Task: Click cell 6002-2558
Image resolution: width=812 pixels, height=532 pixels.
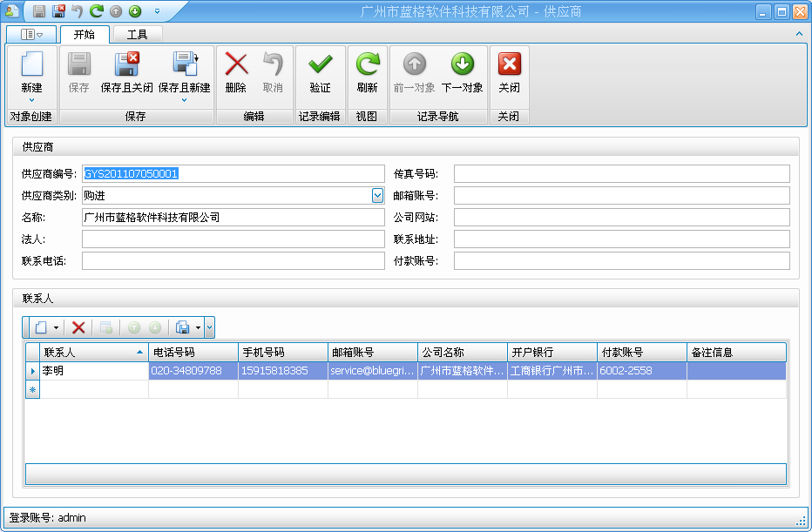Action: tap(641, 371)
